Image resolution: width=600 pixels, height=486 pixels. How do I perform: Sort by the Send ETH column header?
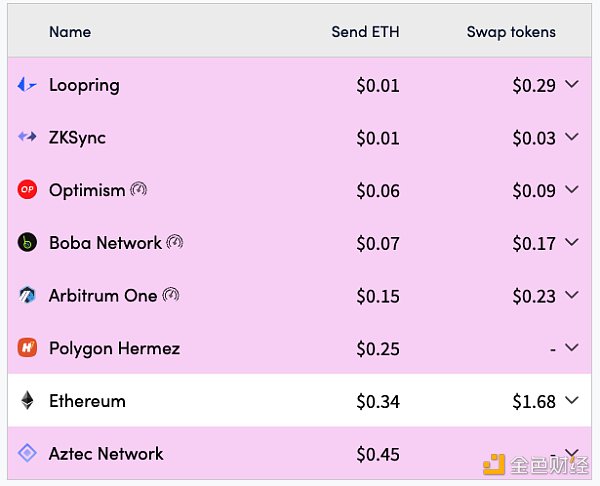pyautogui.click(x=365, y=32)
